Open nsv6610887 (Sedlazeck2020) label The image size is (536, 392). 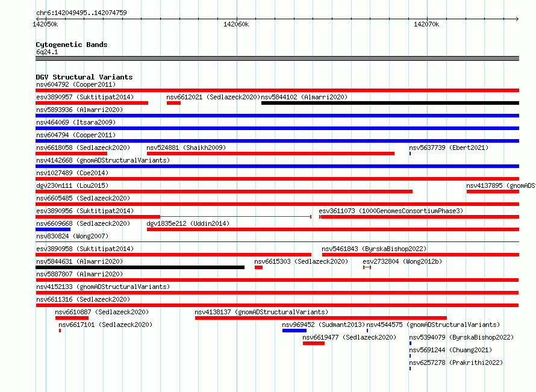tap(102, 312)
